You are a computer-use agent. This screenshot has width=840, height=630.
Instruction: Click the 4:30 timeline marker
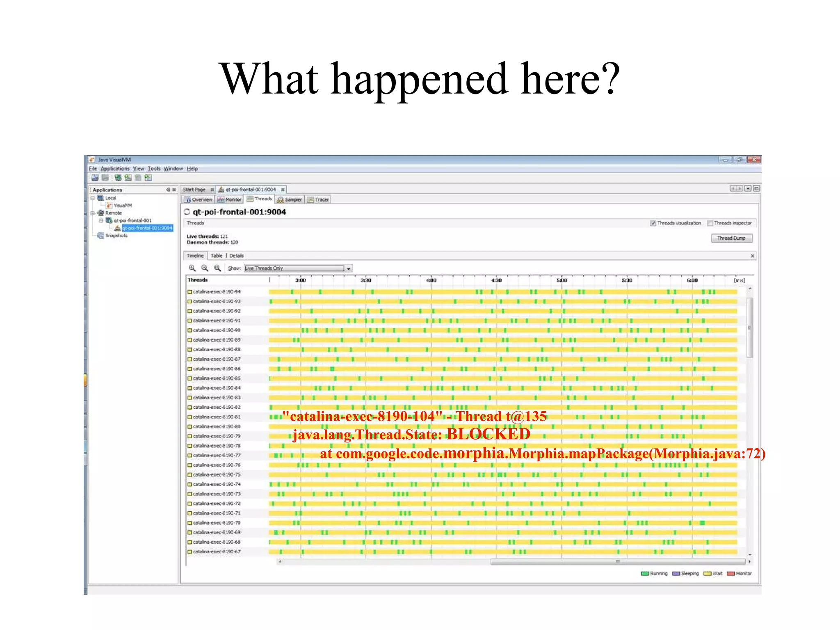click(x=496, y=280)
